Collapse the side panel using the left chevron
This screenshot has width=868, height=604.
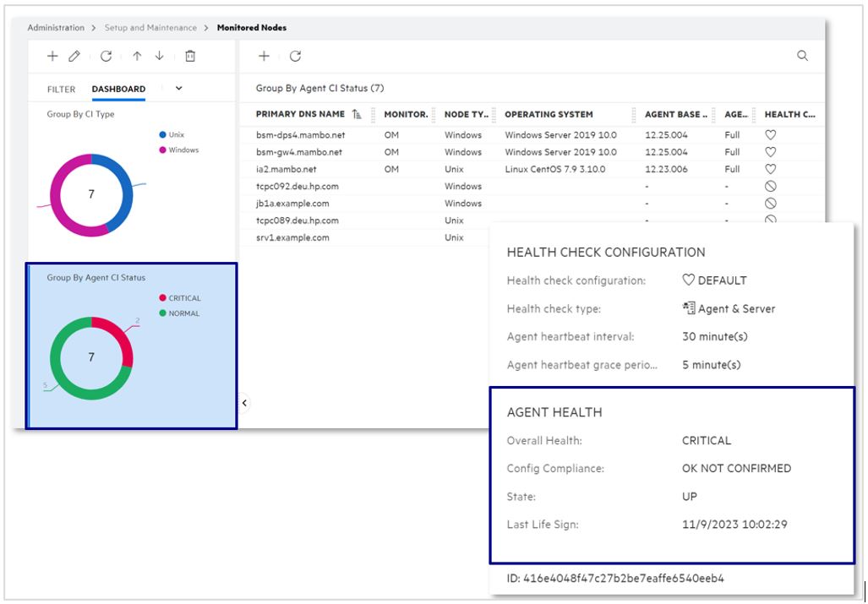(243, 404)
